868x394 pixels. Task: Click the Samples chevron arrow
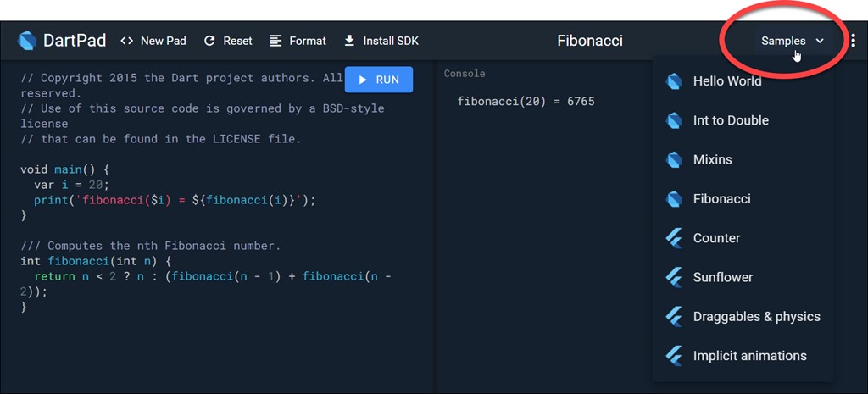click(820, 41)
